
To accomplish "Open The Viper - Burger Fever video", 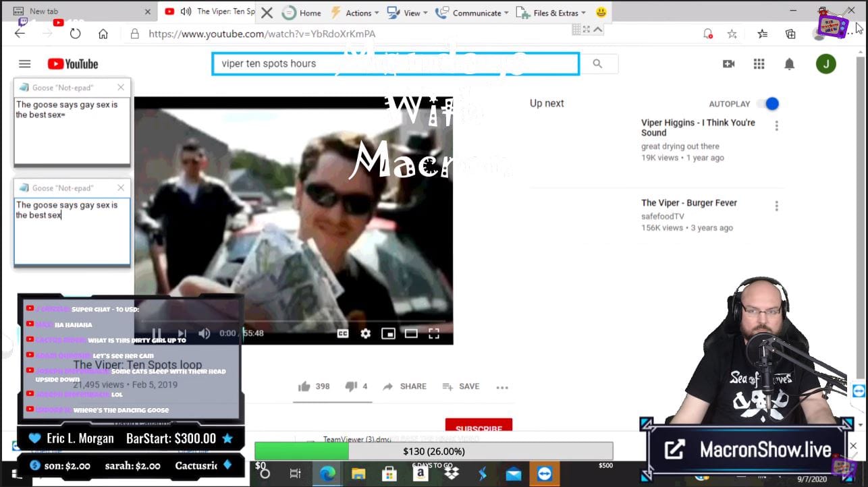I will click(689, 202).
